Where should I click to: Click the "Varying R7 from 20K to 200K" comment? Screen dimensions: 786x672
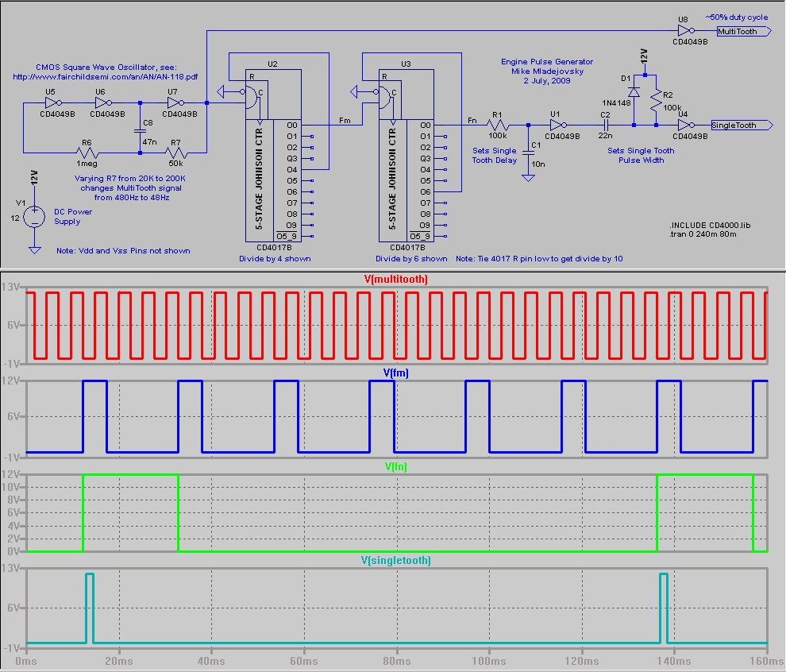[x=130, y=188]
